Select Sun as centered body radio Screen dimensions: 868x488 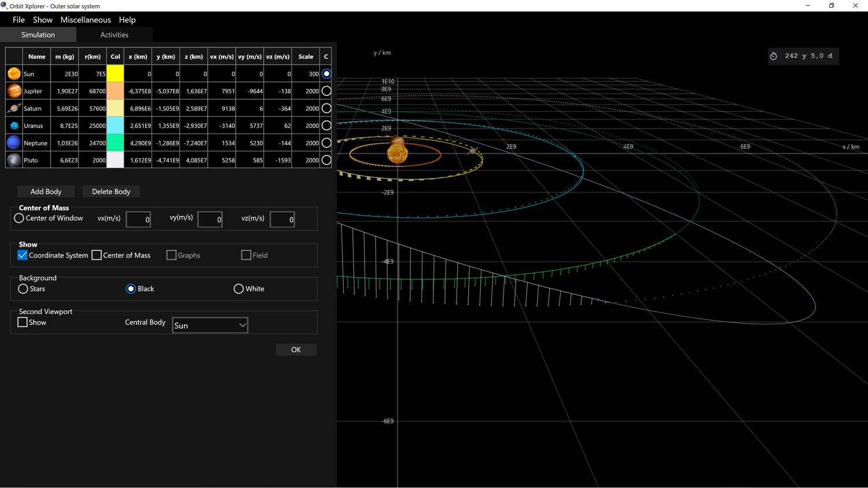coord(326,74)
